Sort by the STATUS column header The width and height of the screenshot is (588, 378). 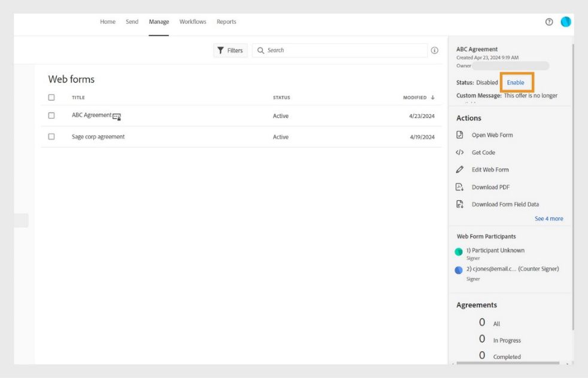(281, 97)
